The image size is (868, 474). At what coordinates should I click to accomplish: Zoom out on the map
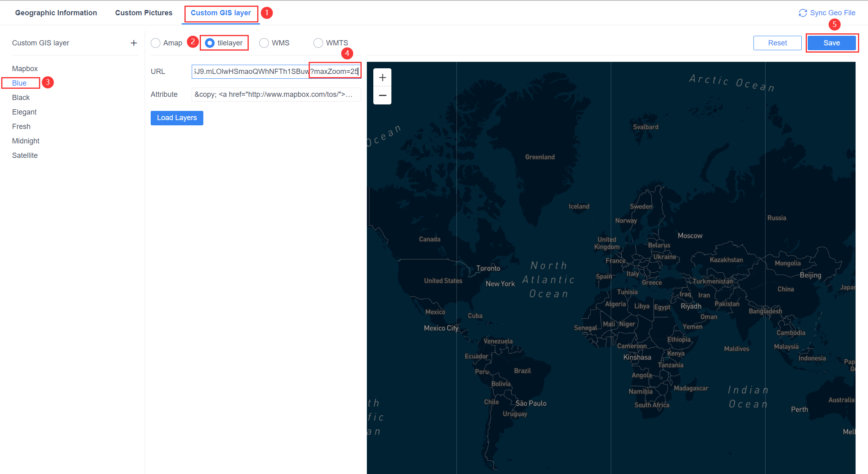tap(382, 96)
